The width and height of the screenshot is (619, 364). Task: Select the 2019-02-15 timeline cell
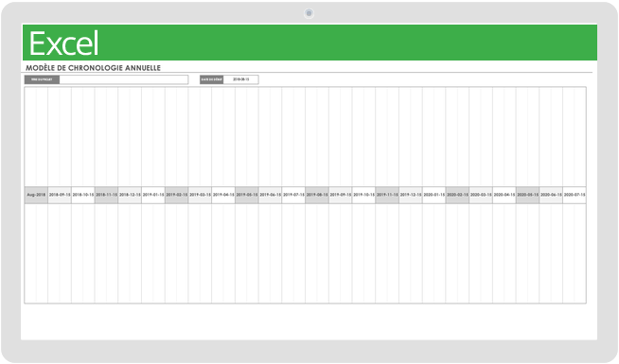pos(177,195)
